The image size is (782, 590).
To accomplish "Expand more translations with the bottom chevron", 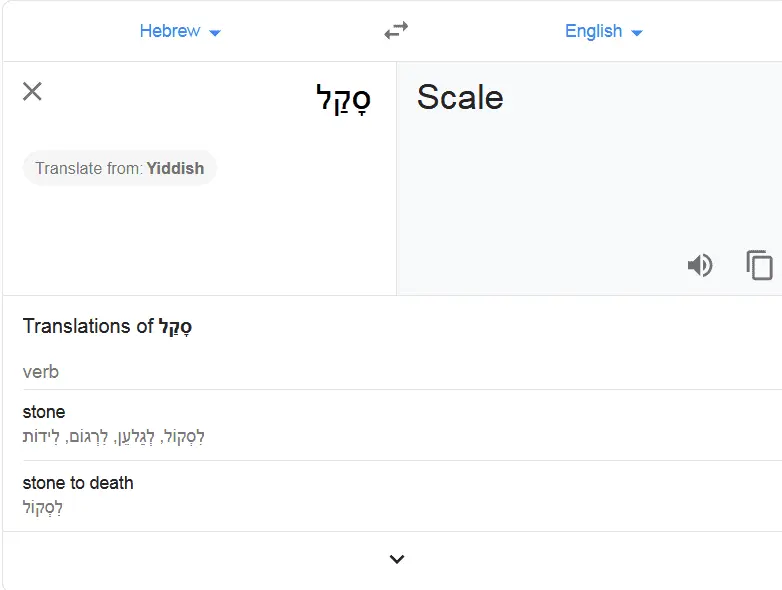I will [396, 559].
